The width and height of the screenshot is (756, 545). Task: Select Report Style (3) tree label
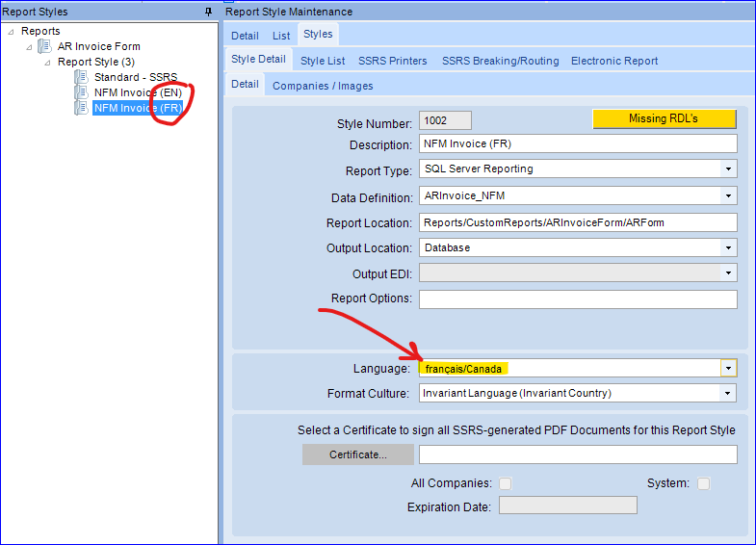pyautogui.click(x=96, y=62)
